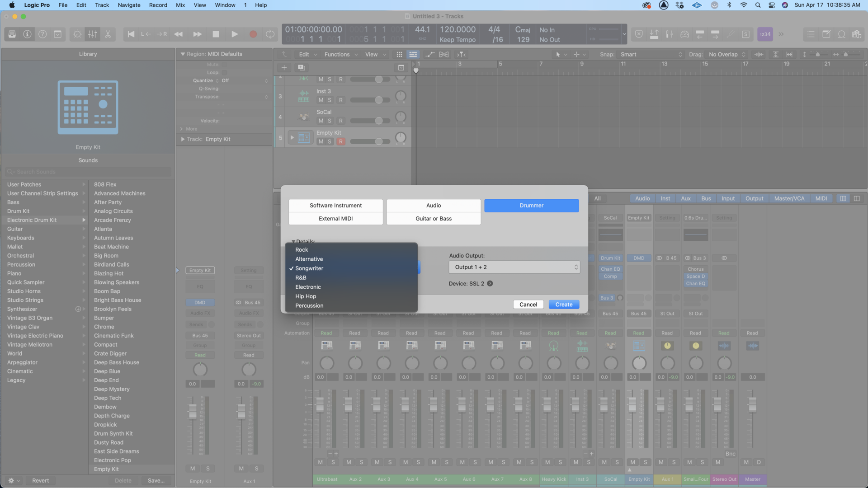This screenshot has width=868, height=488.
Task: Open the Output 1 + 2 audio output menu
Action: (x=514, y=267)
